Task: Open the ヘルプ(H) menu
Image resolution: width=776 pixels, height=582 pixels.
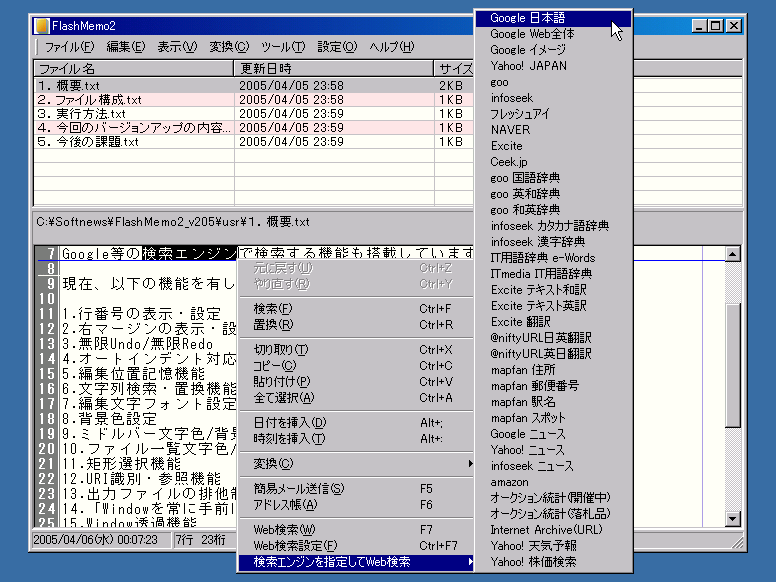Action: 391,47
